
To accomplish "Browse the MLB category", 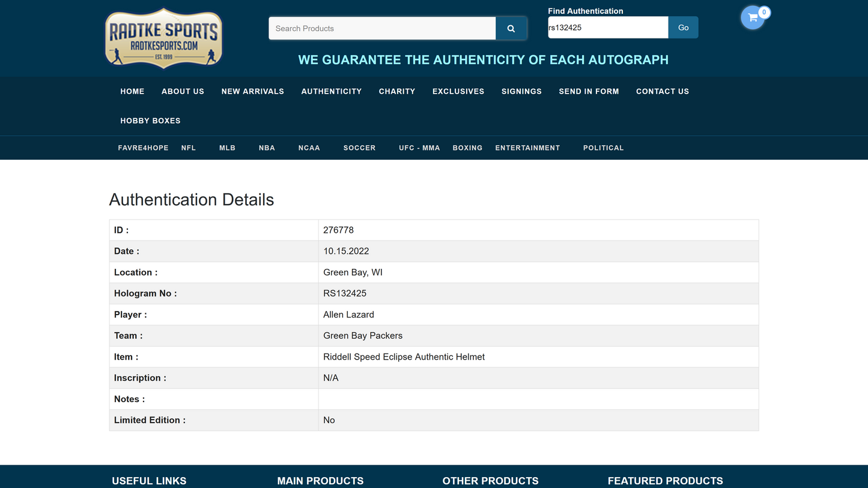I will pyautogui.click(x=227, y=148).
